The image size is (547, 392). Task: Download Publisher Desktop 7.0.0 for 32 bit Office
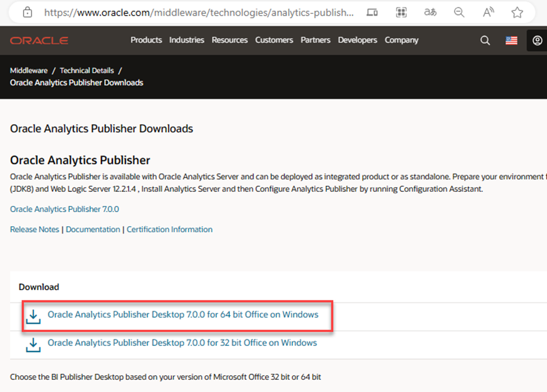pyautogui.click(x=182, y=342)
